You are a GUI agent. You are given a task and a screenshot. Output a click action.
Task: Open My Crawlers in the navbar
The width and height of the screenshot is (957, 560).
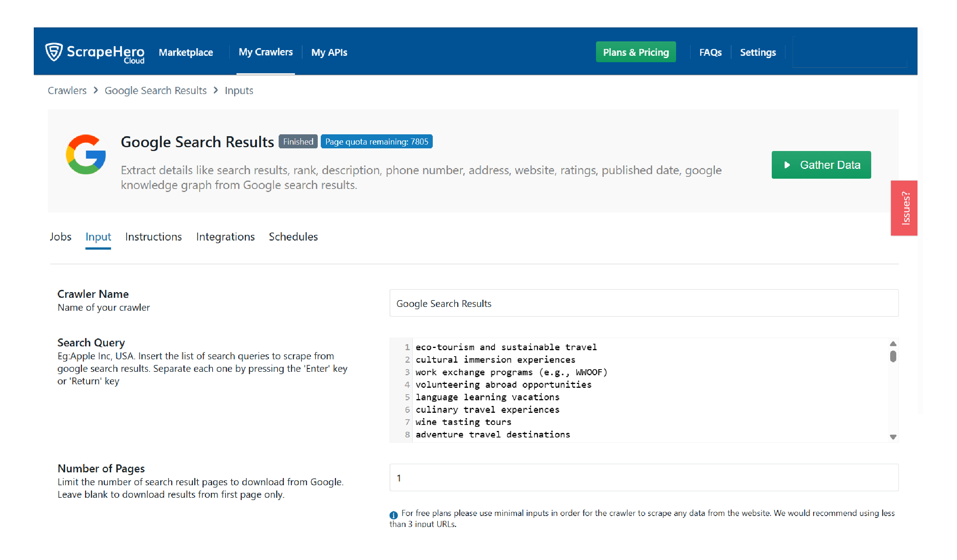point(265,52)
